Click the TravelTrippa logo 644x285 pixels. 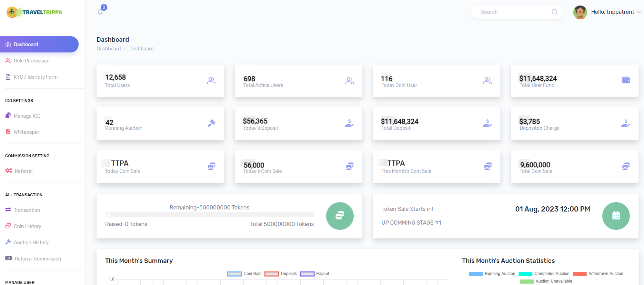point(34,12)
